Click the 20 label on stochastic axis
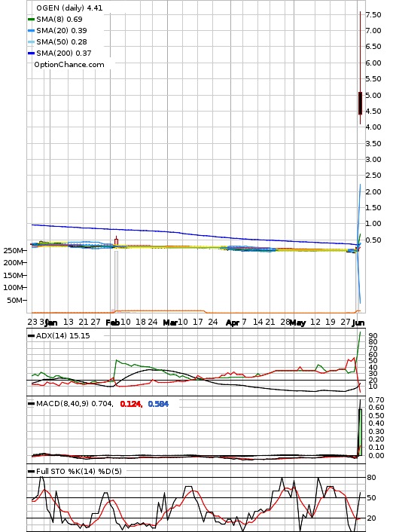396x532 pixels. 372,518
